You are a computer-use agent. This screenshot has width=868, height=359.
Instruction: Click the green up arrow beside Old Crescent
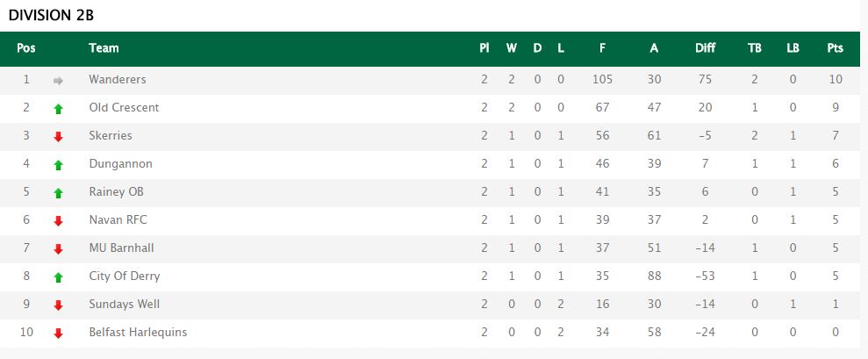click(59, 109)
